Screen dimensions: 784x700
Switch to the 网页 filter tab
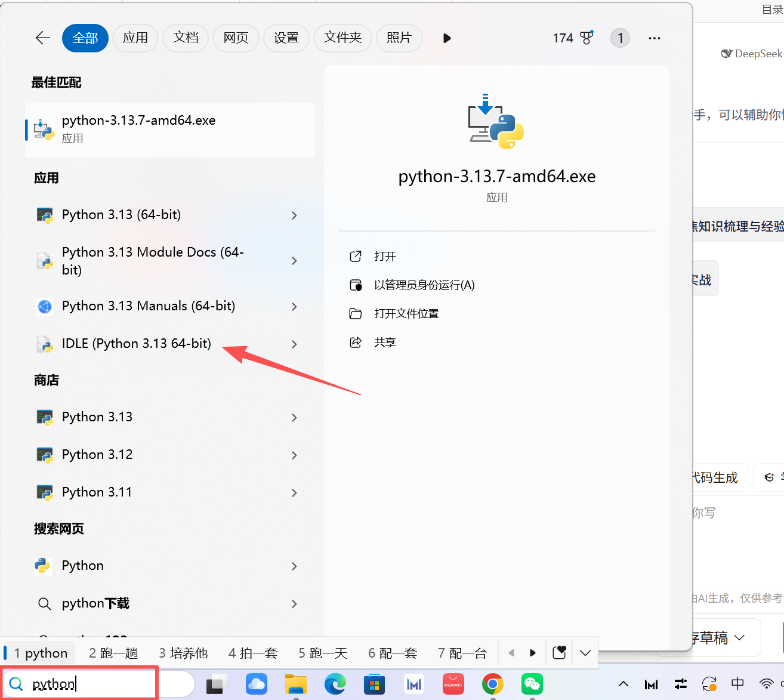point(236,38)
